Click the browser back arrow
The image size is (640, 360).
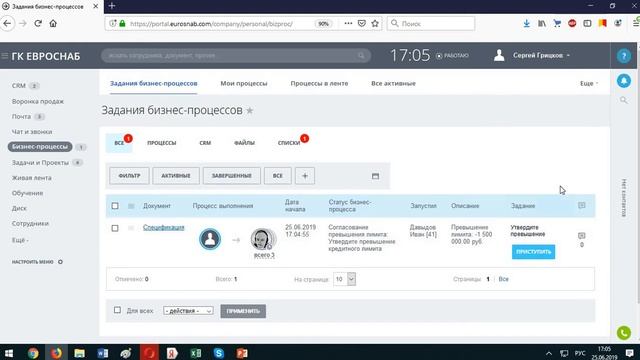pyautogui.click(x=7, y=24)
